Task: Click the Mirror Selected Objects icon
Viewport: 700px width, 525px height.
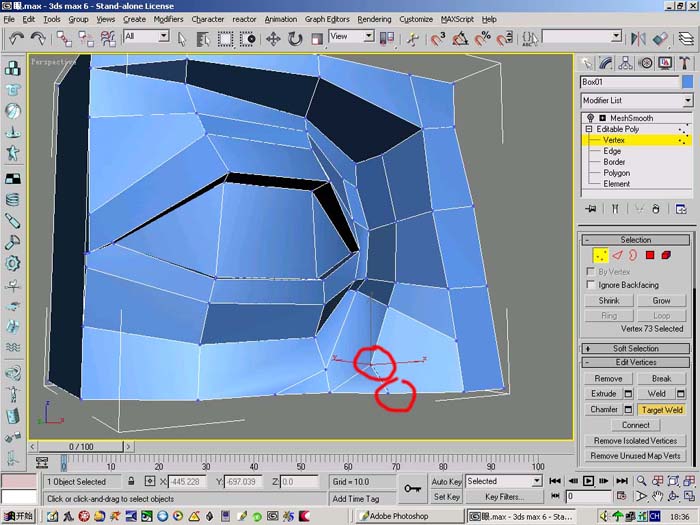Action: coord(638,39)
